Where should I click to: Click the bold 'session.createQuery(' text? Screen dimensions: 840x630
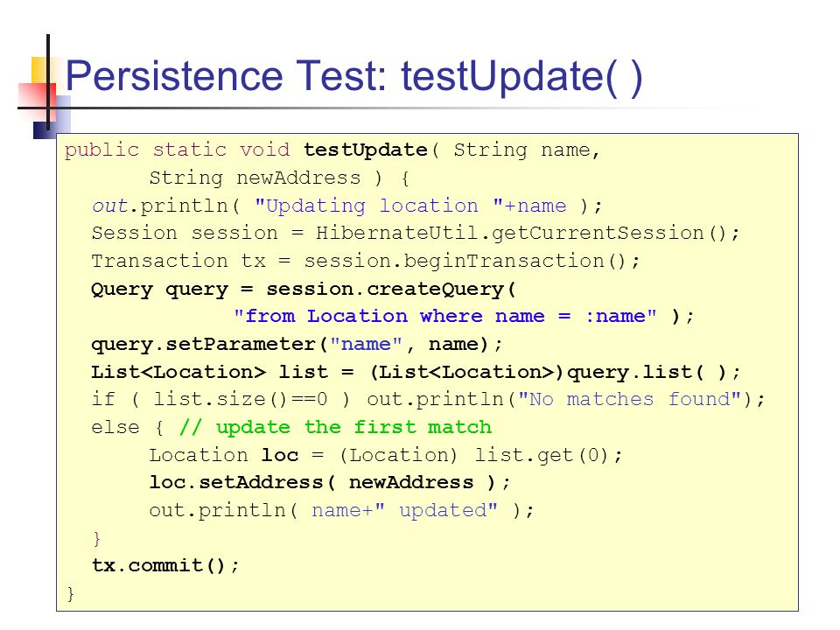(x=391, y=290)
